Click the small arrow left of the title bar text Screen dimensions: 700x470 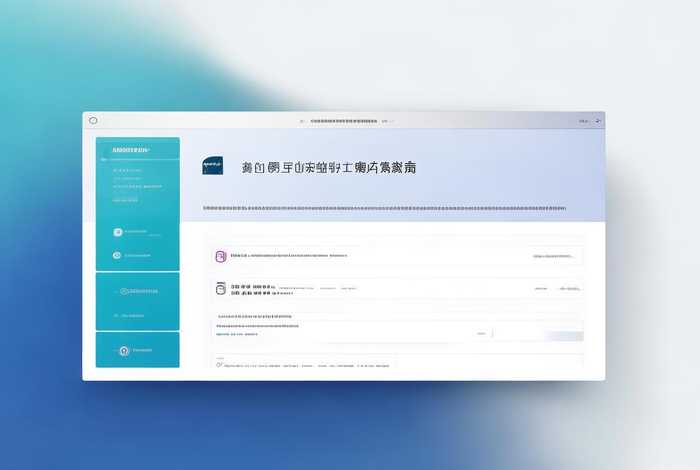point(302,121)
